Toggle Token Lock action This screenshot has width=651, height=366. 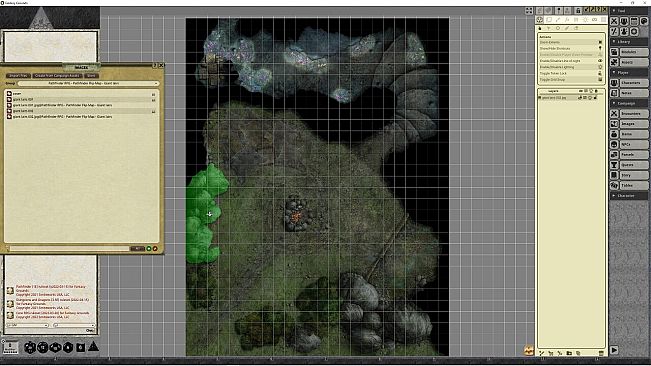pos(570,73)
